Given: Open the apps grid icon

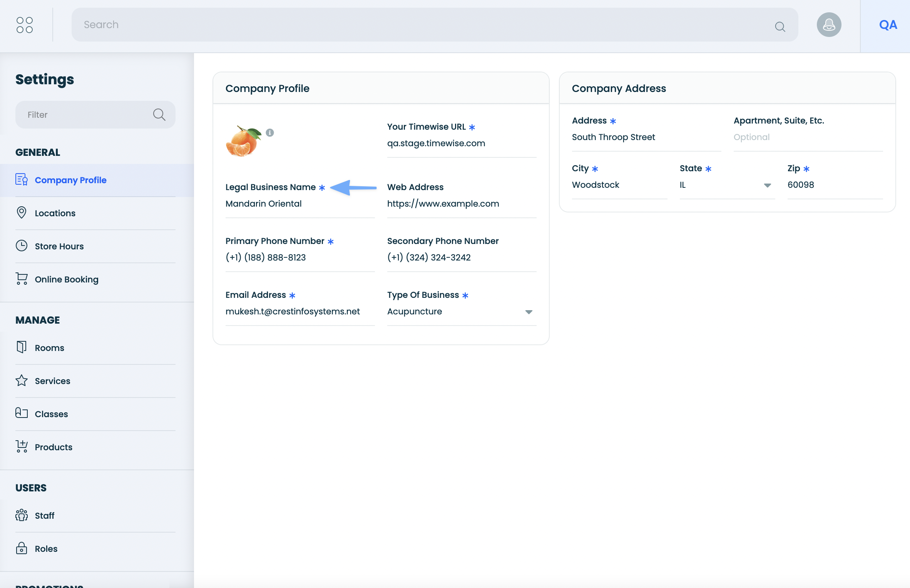Looking at the screenshot, I should coord(25,25).
